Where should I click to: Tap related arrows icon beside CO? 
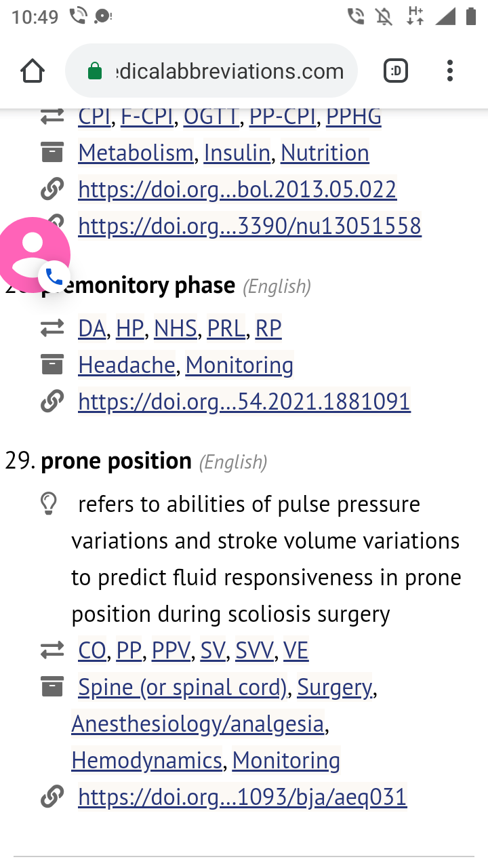52,650
